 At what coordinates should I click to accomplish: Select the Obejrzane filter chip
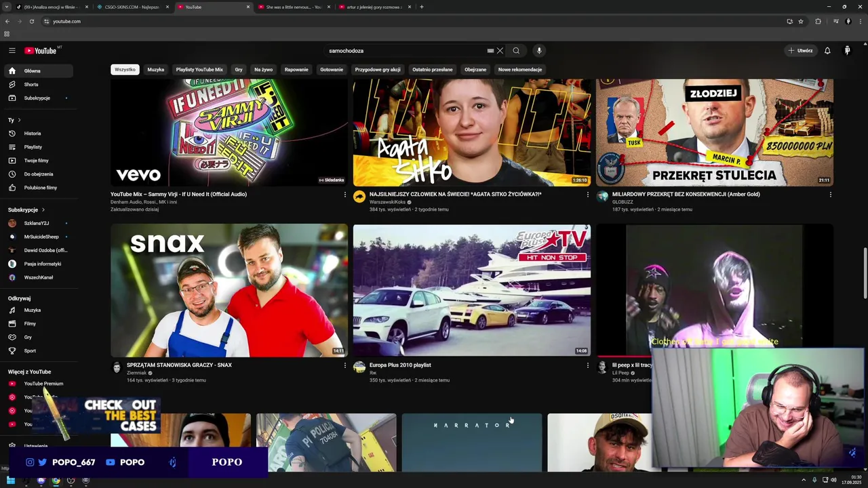[x=475, y=69]
